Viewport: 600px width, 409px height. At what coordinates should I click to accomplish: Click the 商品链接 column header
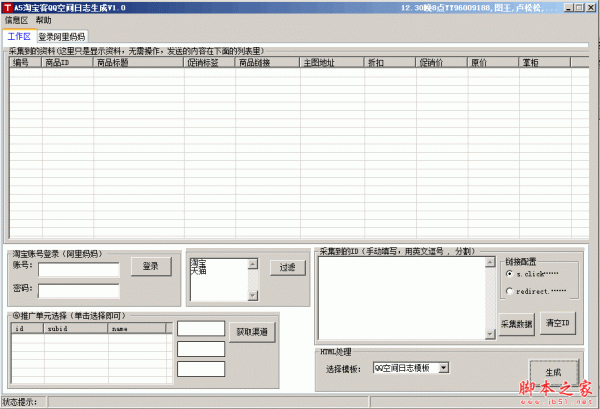point(267,62)
